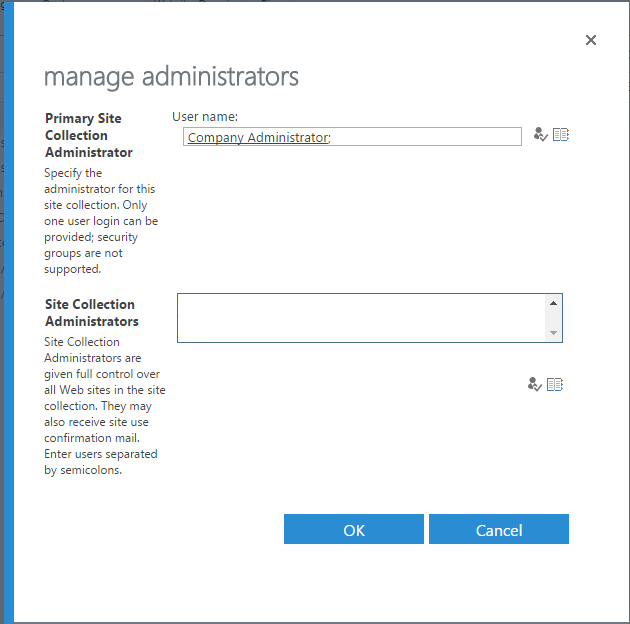Select the Company Administrator resolved name
630x624 pixels.
coord(257,138)
